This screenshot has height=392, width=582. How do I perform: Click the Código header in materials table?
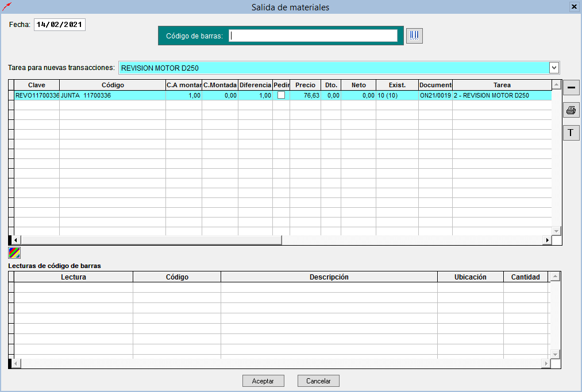tap(113, 85)
